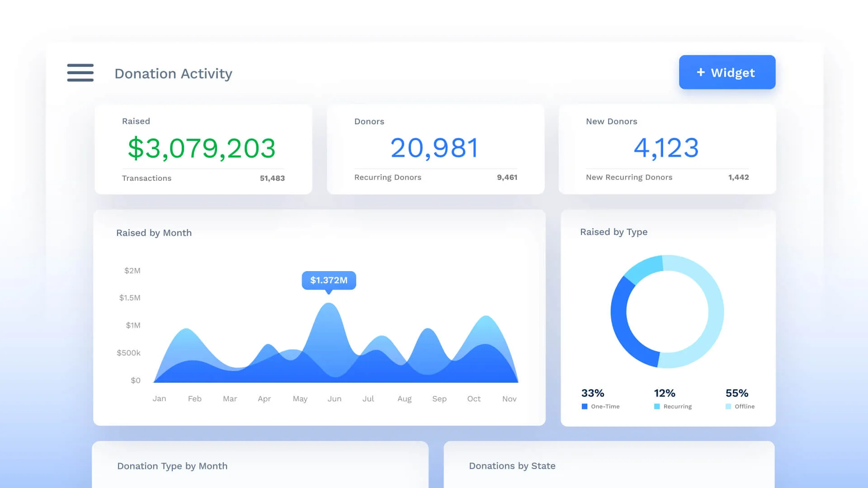This screenshot has width=868, height=488.
Task: Select the Donors count 20,981
Action: [434, 148]
